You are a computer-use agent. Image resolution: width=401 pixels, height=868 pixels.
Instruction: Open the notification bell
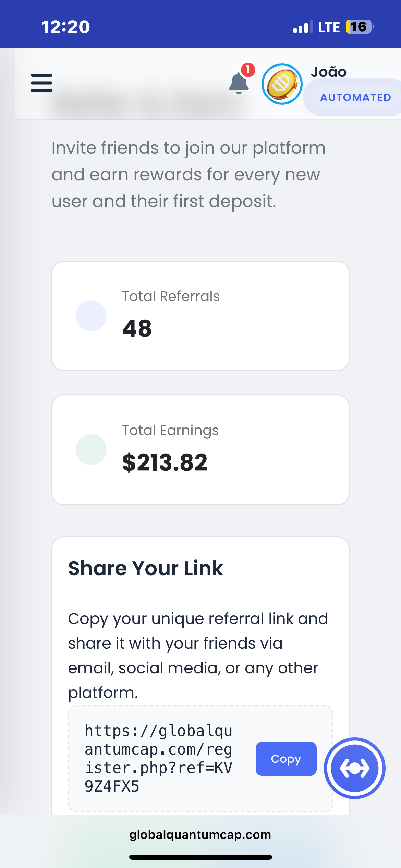239,83
